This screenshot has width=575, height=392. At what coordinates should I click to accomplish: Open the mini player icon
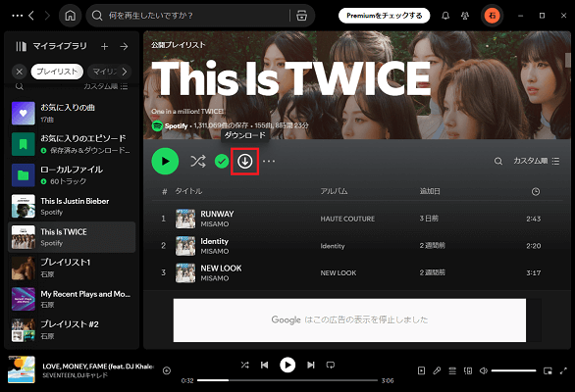pyautogui.click(x=548, y=370)
